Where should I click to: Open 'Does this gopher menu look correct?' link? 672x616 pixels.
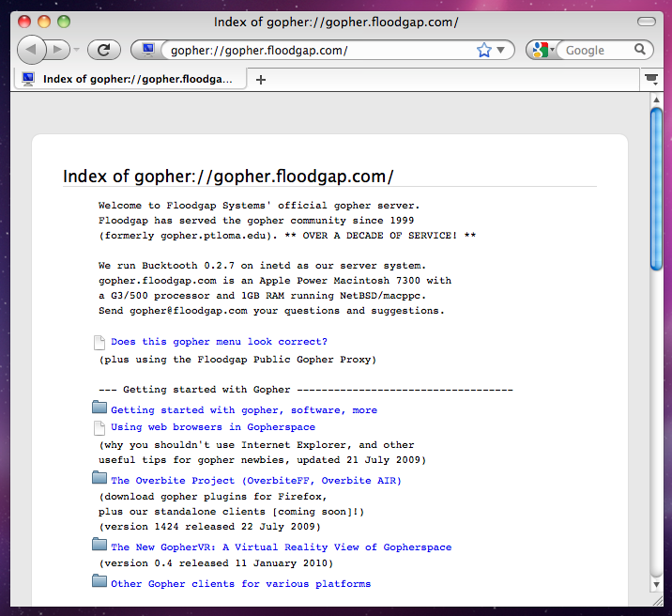click(219, 342)
